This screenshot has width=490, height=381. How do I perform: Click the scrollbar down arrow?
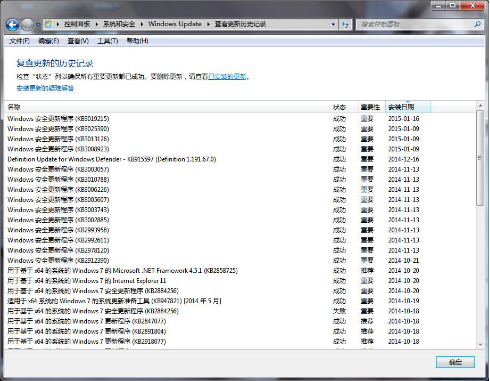coord(480,344)
